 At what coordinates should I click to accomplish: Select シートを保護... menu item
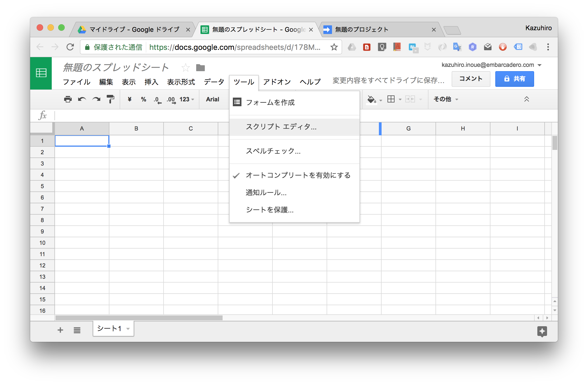(x=294, y=210)
